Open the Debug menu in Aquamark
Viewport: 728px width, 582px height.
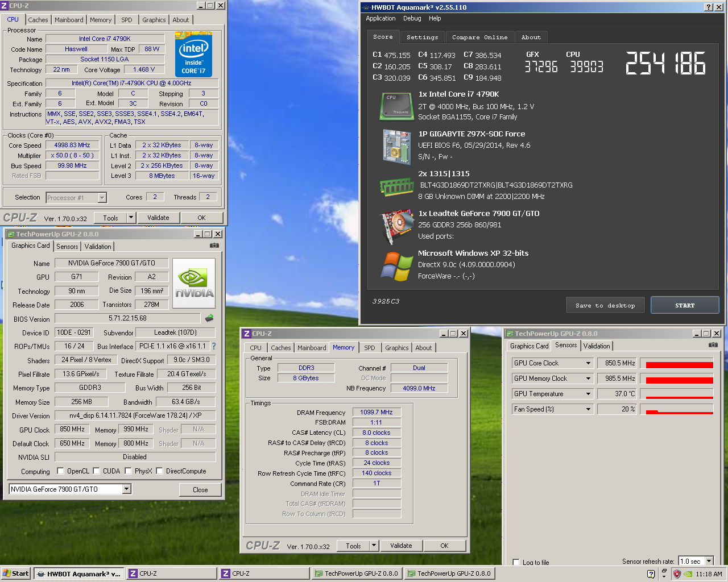pyautogui.click(x=412, y=18)
